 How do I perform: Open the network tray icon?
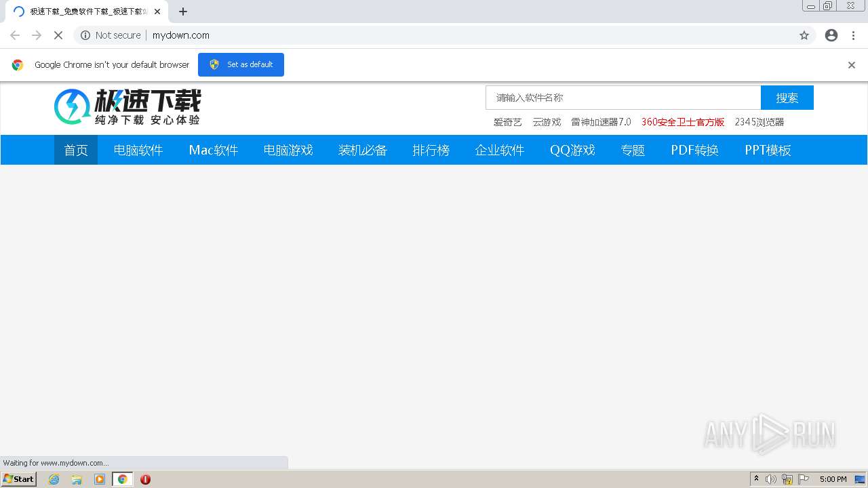pos(787,479)
